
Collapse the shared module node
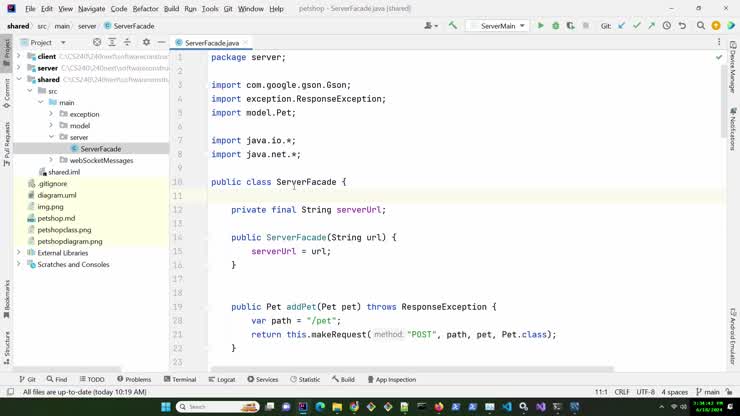[x=19, y=79]
